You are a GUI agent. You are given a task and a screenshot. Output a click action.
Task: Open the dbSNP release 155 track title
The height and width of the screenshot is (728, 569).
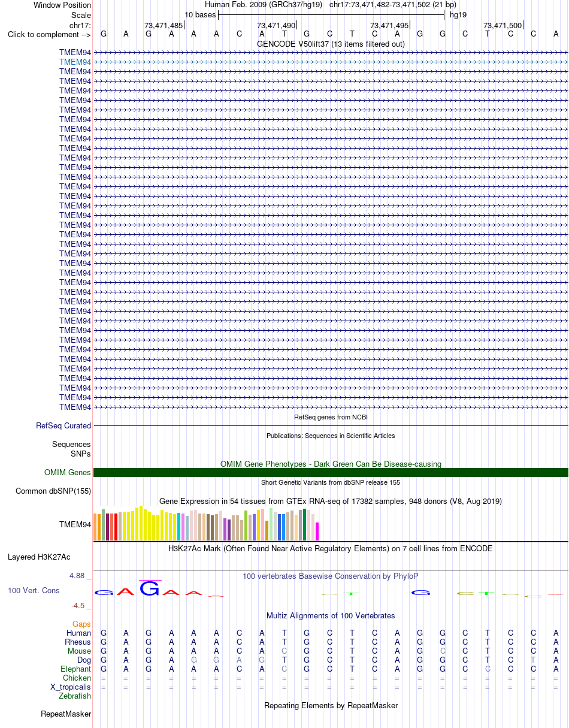pos(331,482)
